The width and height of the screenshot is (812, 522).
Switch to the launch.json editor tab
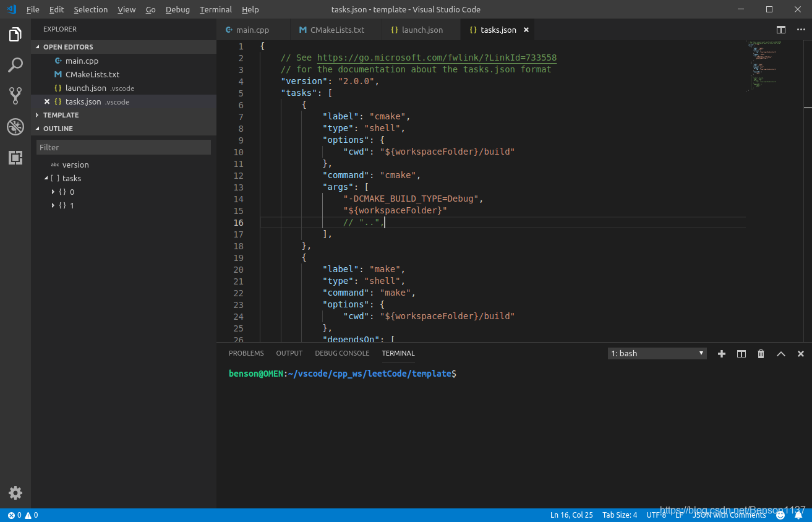[422, 30]
